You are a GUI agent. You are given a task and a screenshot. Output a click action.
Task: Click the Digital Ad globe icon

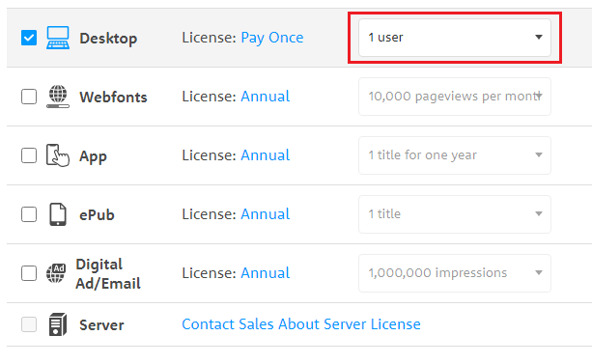[x=56, y=273]
